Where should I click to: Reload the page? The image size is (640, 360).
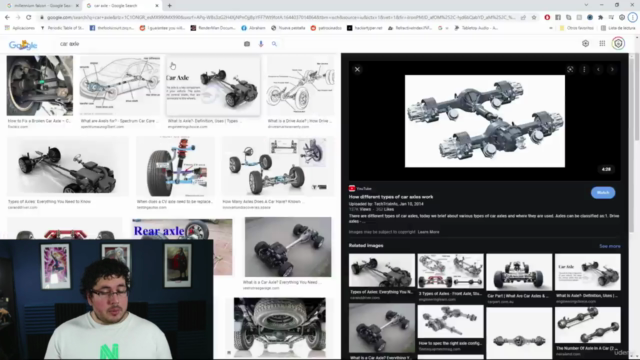29,17
